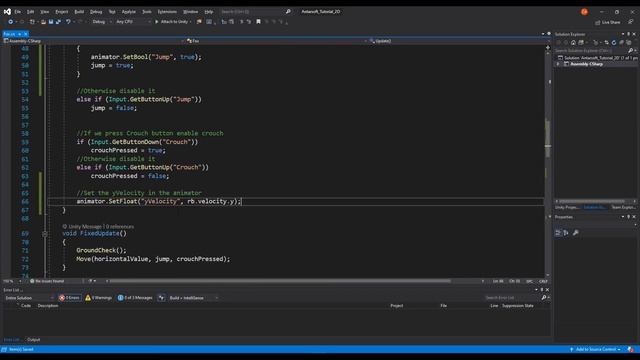Viewport: 640px width, 360px height.
Task: Click the Visual Studio logo icon
Action: click(x=7, y=12)
